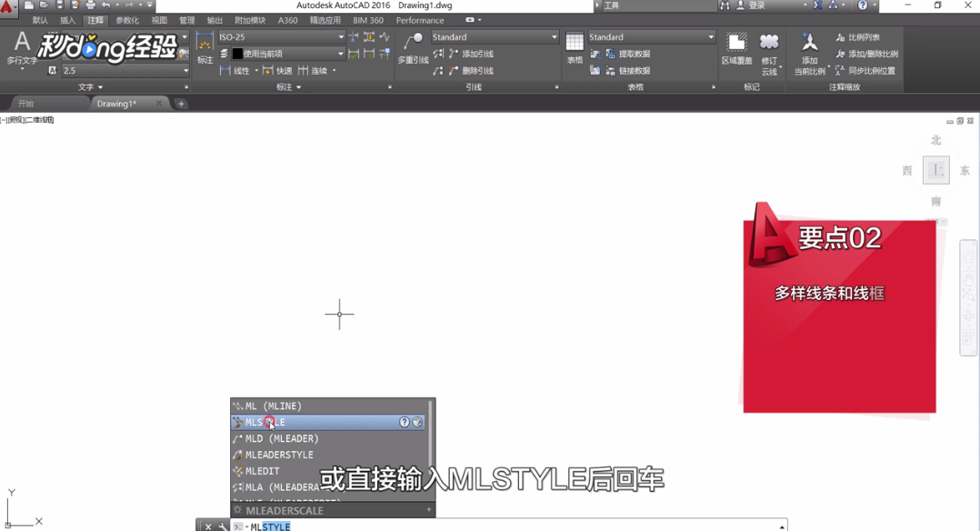Click the New drawing icon
980x531 pixels.
29,5
